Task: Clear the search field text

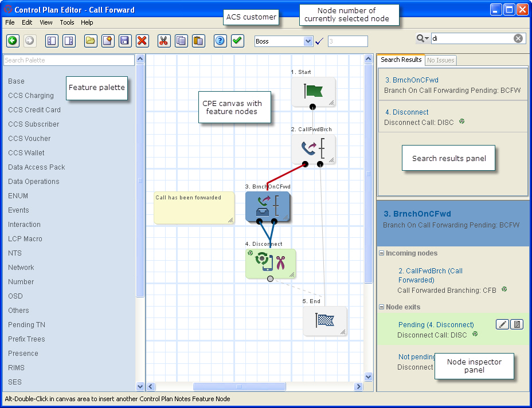Action: pyautogui.click(x=519, y=38)
